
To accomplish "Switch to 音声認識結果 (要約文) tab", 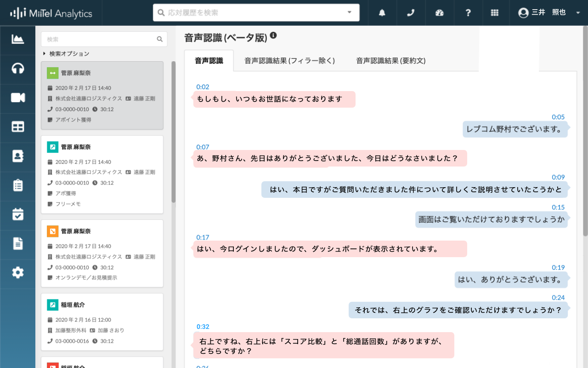I will point(390,61).
